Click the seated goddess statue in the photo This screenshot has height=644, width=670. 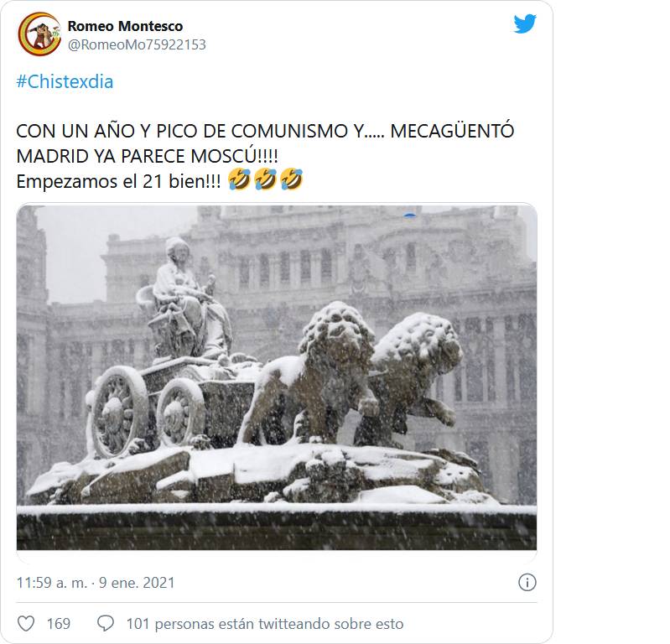(188, 299)
